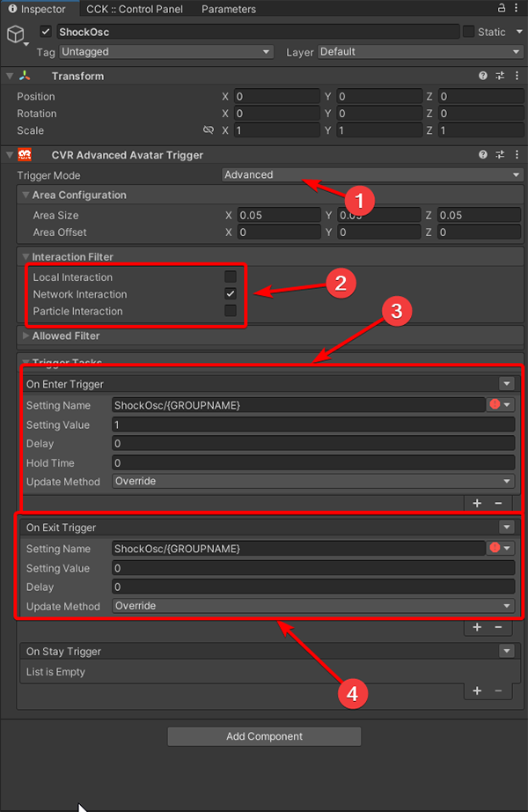The image size is (528, 812).
Task: Open the Layer dropdown set to Default
Action: 419,52
